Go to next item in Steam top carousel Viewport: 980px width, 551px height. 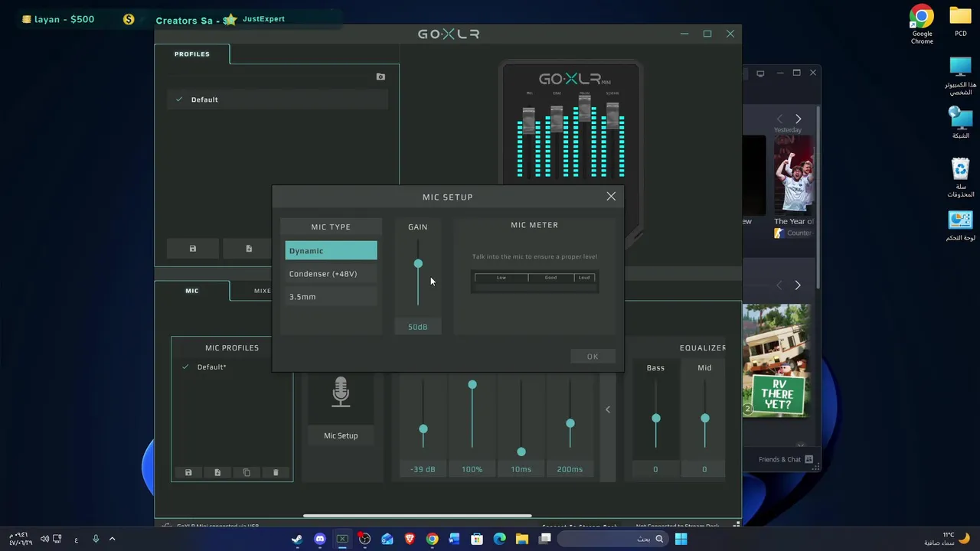[798, 119]
